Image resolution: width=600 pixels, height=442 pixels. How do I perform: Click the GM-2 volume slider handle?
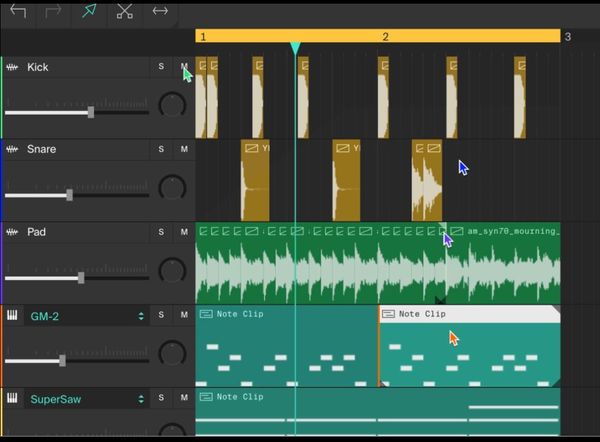[62, 360]
